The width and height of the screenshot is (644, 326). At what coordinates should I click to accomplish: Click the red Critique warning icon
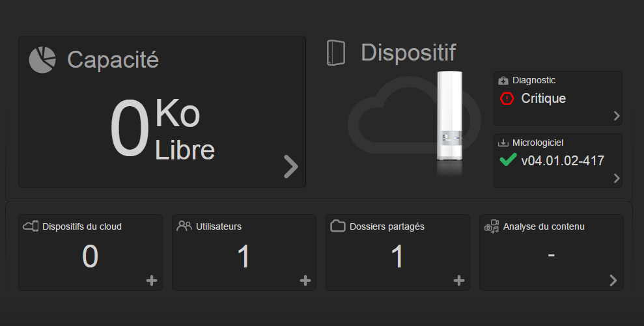pos(507,99)
